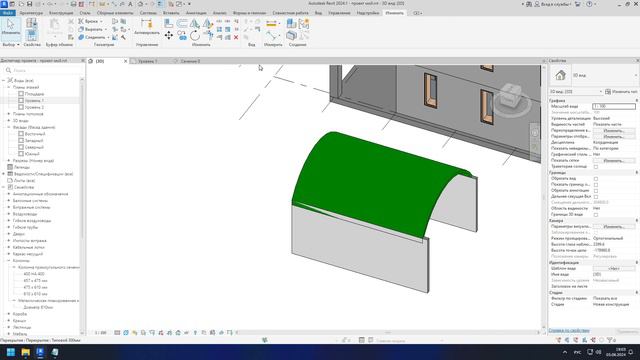Click the search icon in Project Browser
The width and height of the screenshot is (640, 360).
pos(8,70)
